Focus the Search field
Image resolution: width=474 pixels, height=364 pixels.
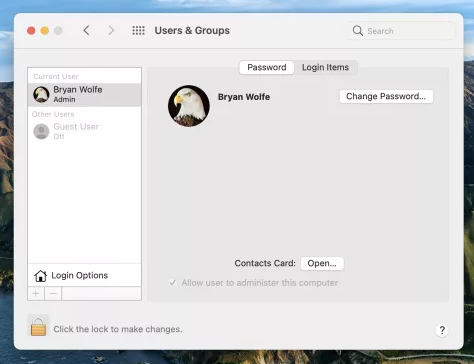coord(401,31)
